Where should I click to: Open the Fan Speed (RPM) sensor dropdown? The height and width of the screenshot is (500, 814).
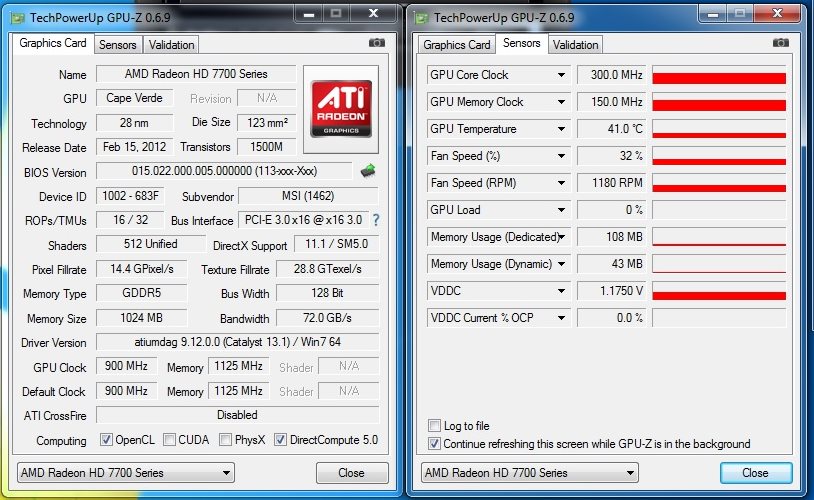(x=561, y=183)
